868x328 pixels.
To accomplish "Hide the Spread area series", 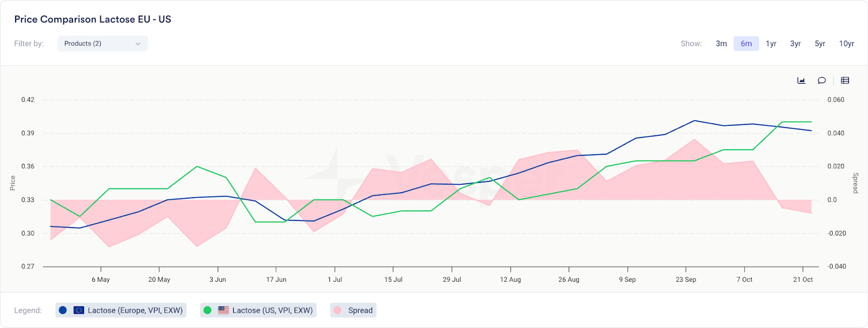I will (360, 310).
